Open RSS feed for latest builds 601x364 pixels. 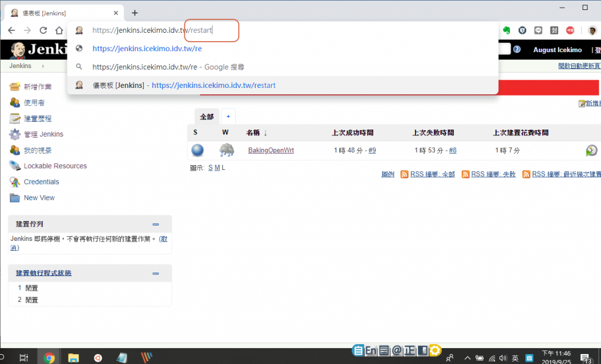click(x=566, y=174)
